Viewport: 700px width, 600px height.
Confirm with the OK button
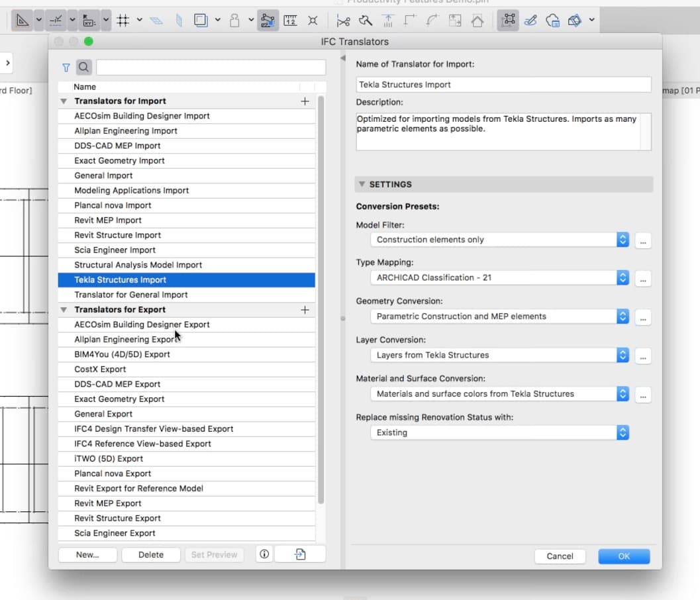624,556
